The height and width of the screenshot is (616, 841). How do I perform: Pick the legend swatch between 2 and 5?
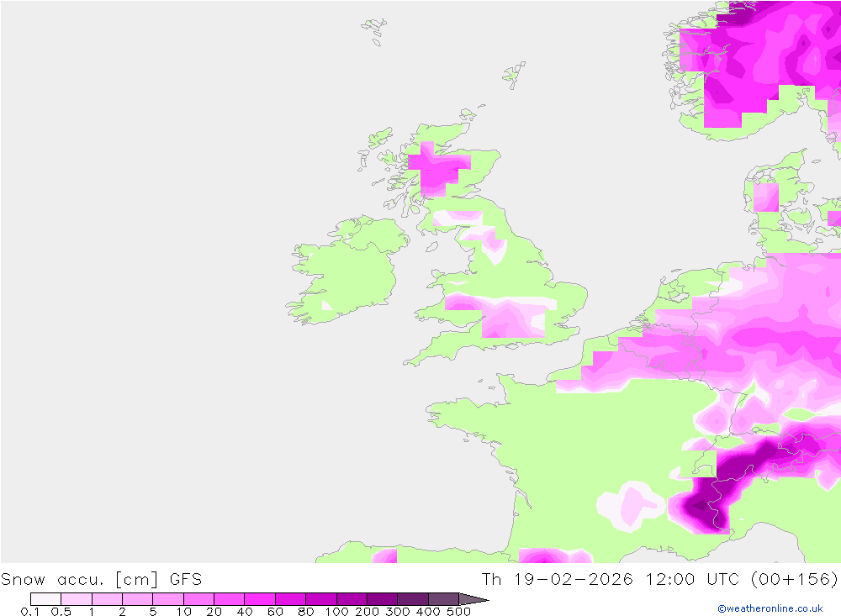(137, 599)
